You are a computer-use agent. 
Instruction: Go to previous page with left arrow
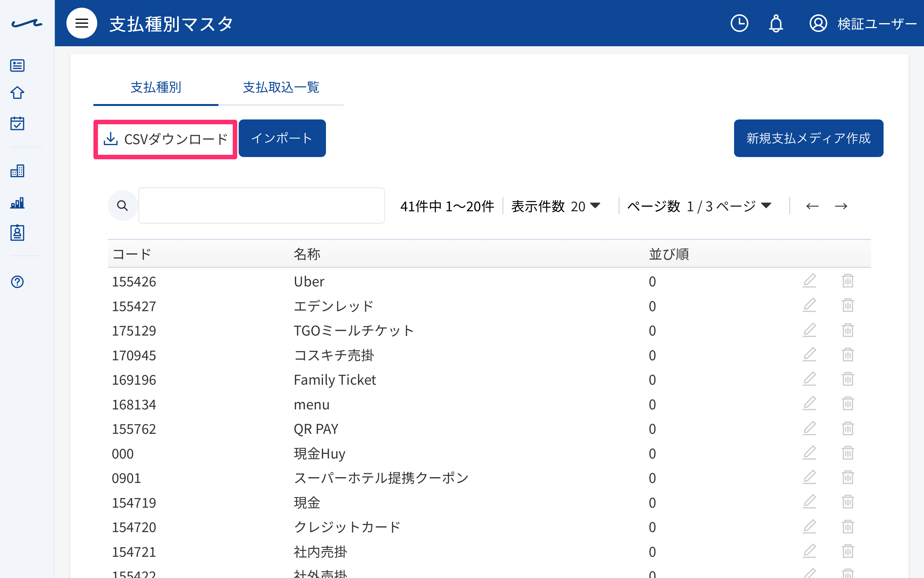pos(812,206)
